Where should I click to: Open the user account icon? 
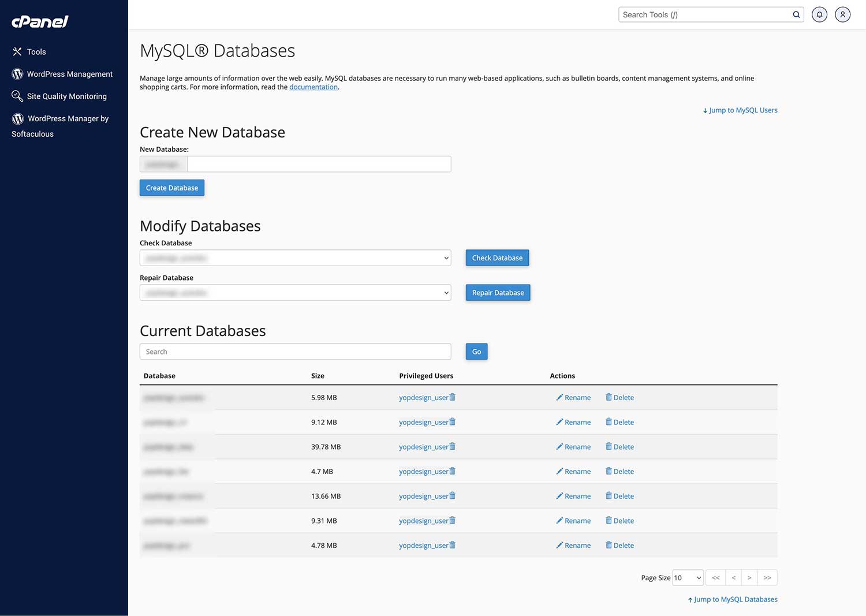(x=843, y=14)
